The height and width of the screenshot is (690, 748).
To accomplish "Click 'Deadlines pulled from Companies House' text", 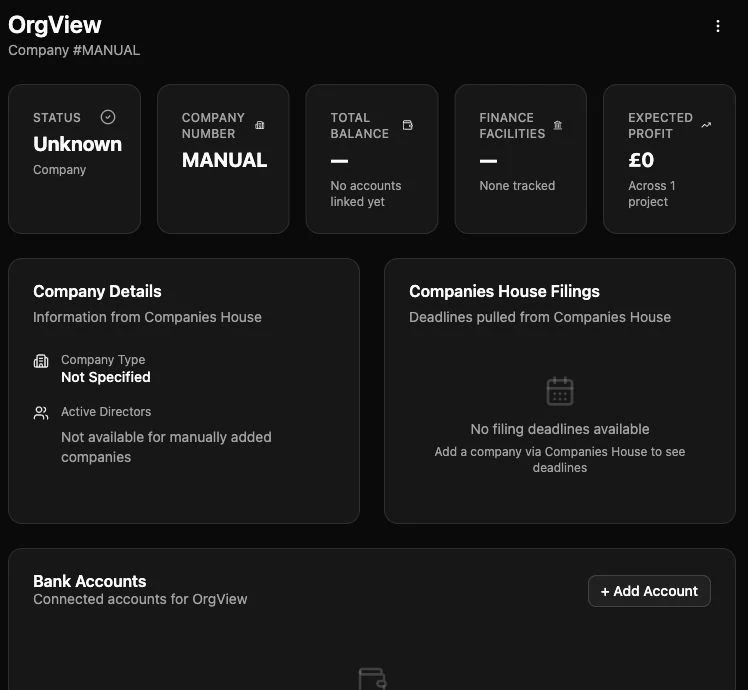I will [x=540, y=317].
